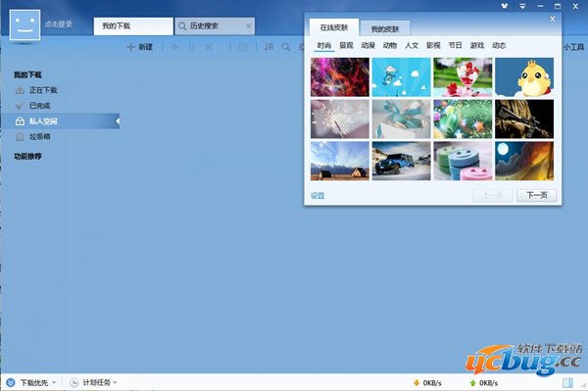Open 小工具 on the toolbar right
The image size is (588, 391).
pyautogui.click(x=573, y=47)
